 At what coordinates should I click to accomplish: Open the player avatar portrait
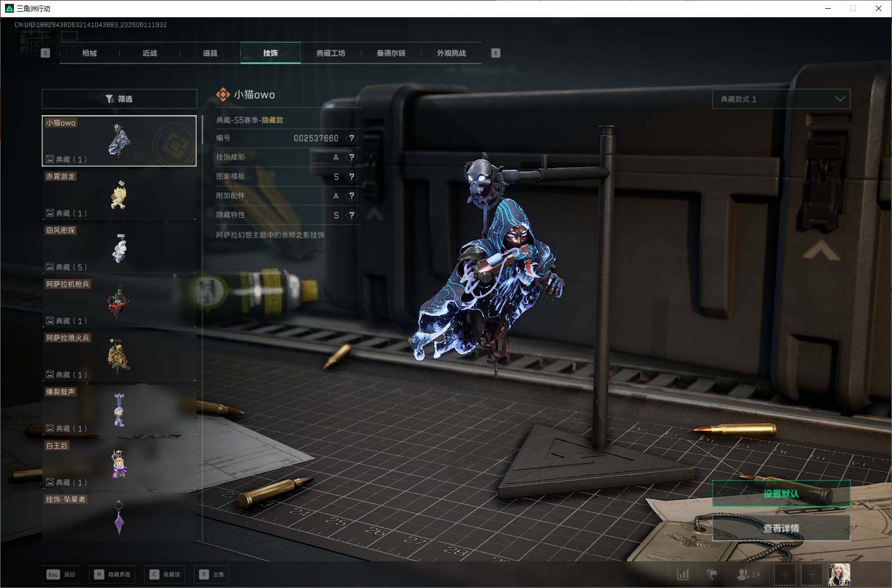click(x=839, y=574)
